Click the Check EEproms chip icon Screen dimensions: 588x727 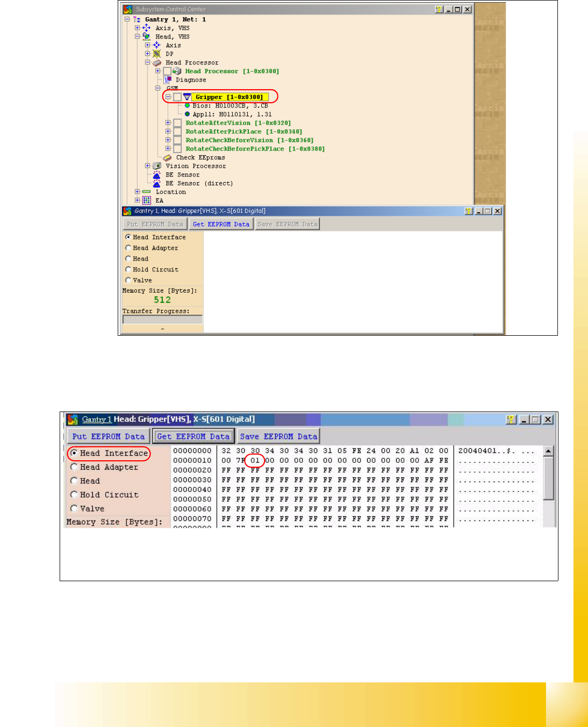[167, 158]
